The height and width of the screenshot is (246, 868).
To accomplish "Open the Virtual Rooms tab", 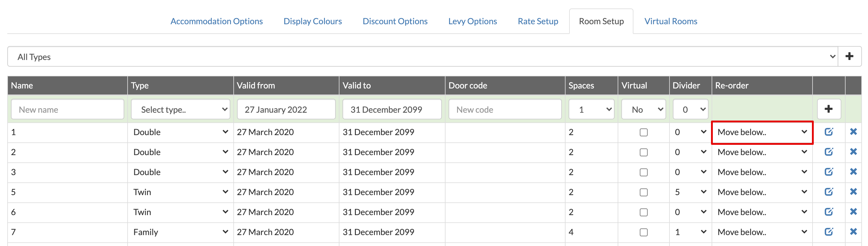I will (x=670, y=21).
